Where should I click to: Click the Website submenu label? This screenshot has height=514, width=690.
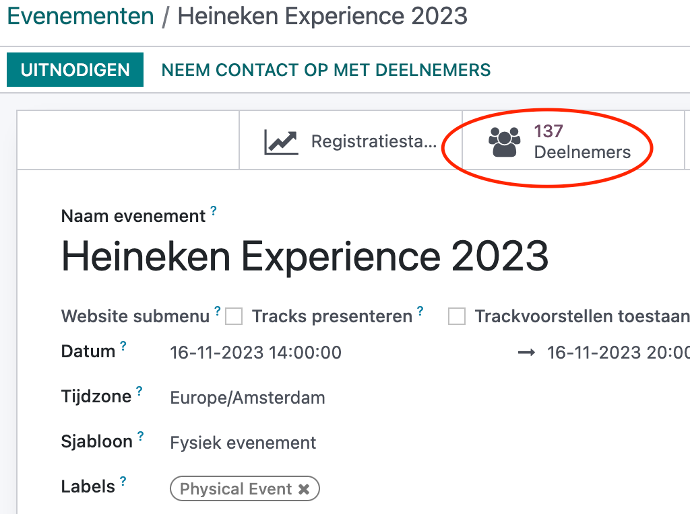tap(136, 316)
